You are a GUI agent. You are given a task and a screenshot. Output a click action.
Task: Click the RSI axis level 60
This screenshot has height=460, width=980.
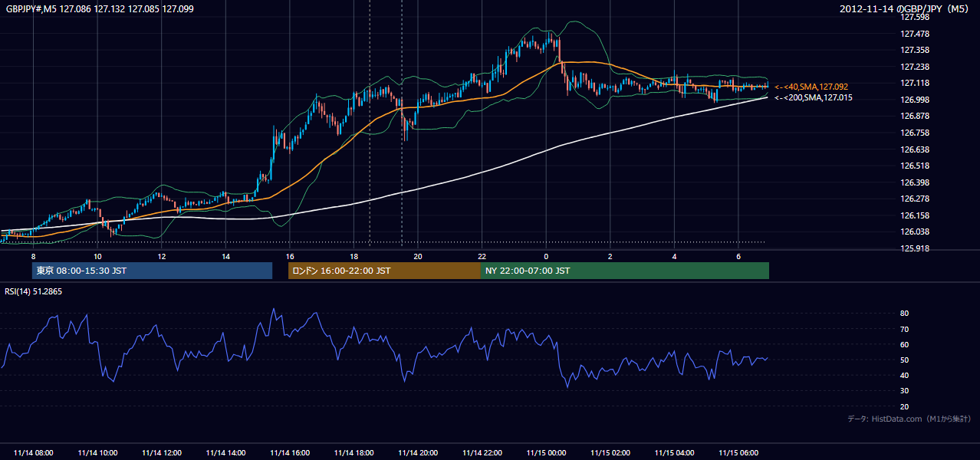pos(905,344)
